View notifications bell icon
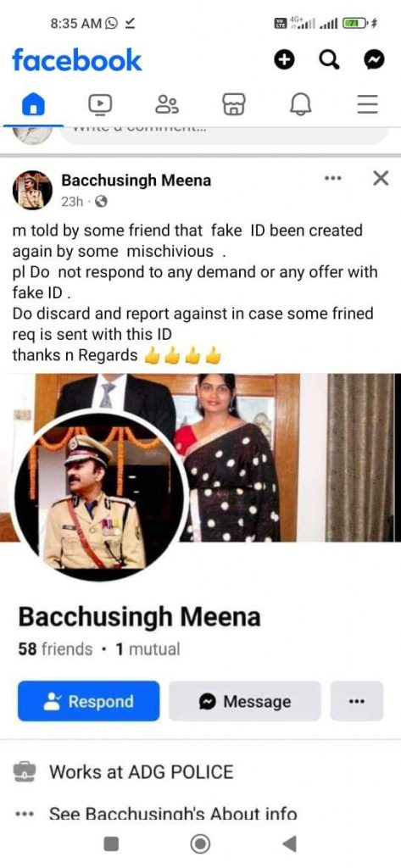The height and width of the screenshot is (868, 401). coord(301,103)
